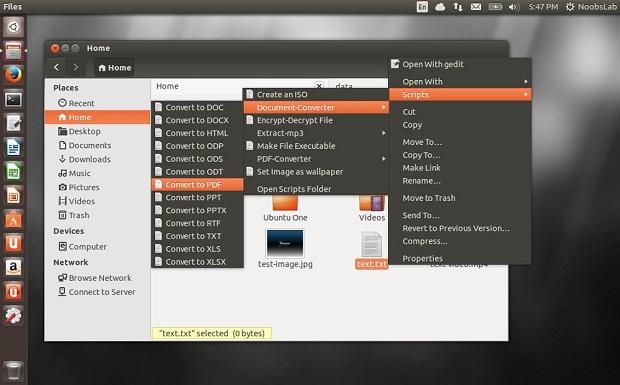Choose Make File Executable

(x=316, y=146)
